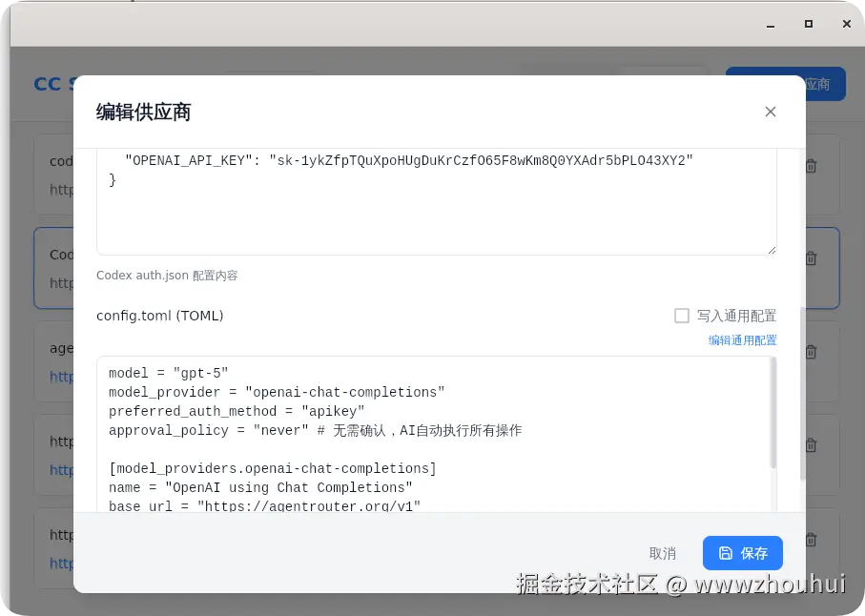The width and height of the screenshot is (865, 616).
Task: Click the dialog's vertical scrollbar
Action: [802, 393]
